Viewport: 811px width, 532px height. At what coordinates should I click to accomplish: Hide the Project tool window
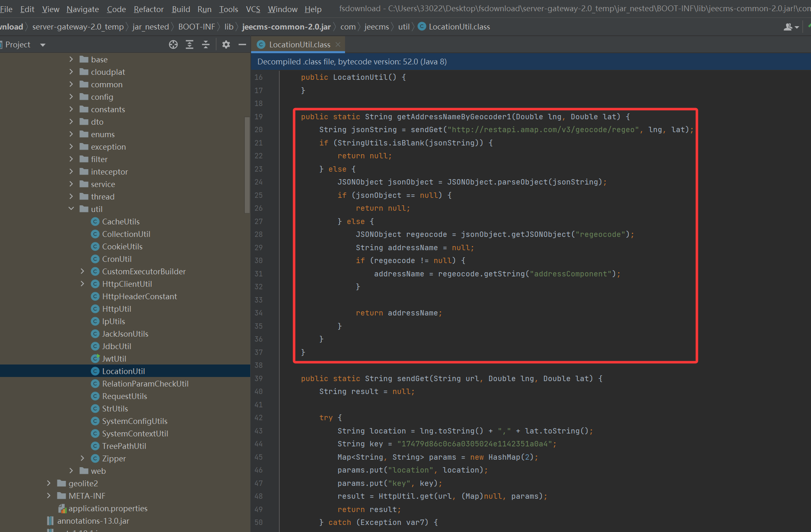(x=242, y=44)
